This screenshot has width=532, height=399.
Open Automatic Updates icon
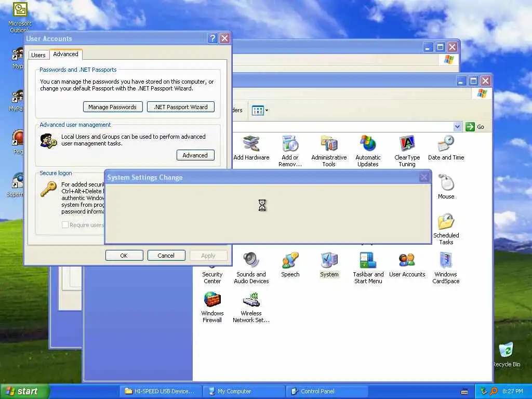pyautogui.click(x=368, y=151)
